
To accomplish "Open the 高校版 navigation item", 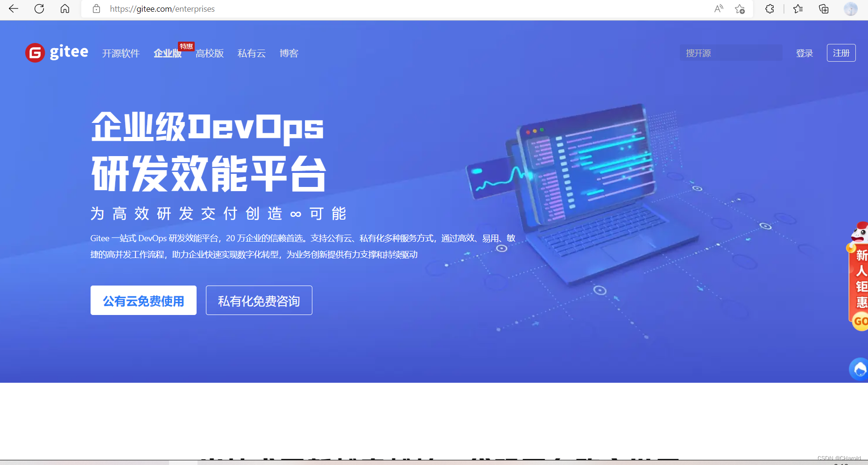I will coord(210,53).
